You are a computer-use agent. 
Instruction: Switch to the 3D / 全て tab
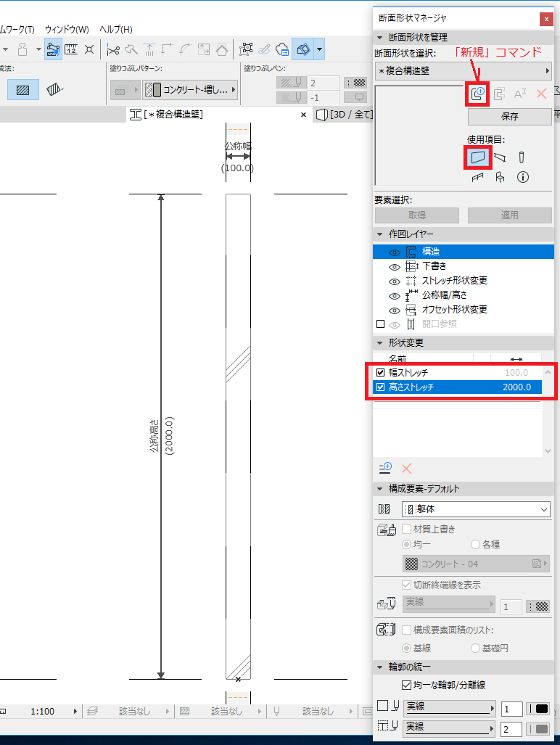point(345,115)
